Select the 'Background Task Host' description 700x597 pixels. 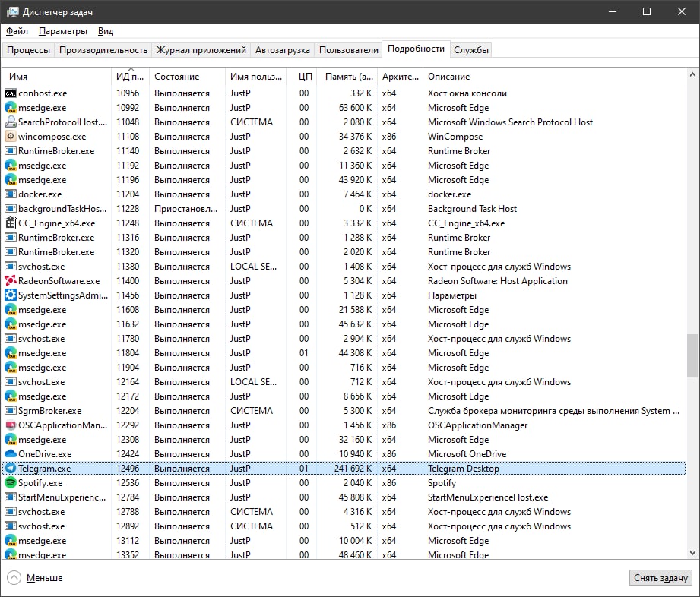[x=472, y=208]
